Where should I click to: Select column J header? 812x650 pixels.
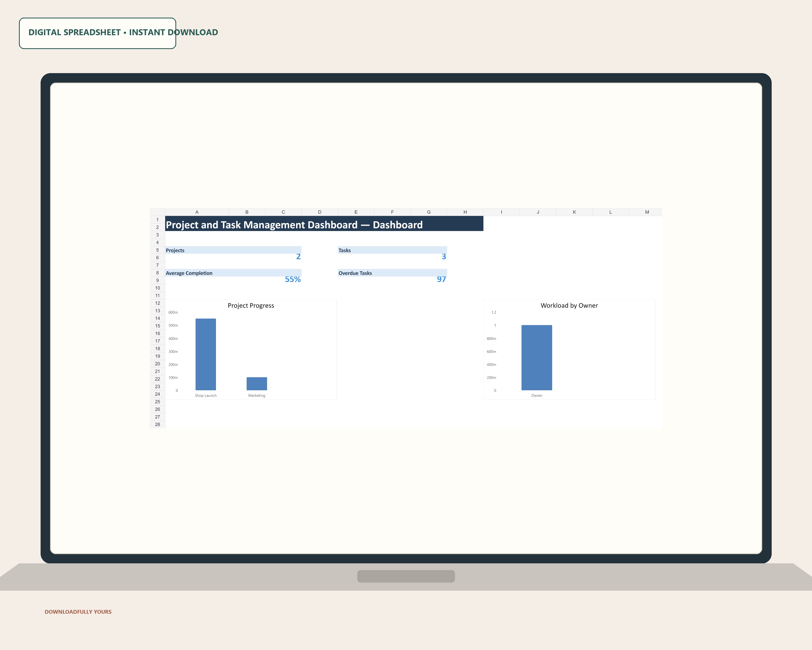point(538,212)
